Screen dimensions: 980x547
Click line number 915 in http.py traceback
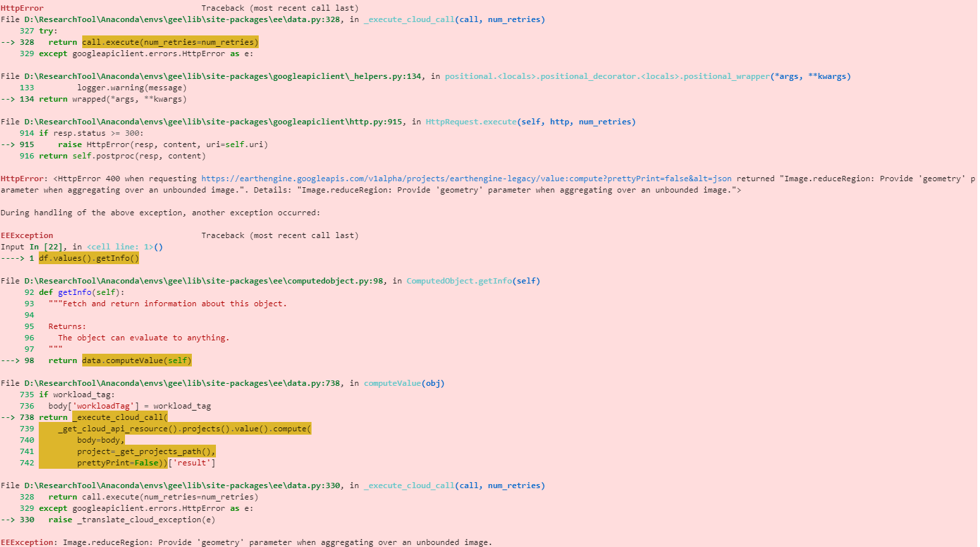pyautogui.click(x=25, y=144)
